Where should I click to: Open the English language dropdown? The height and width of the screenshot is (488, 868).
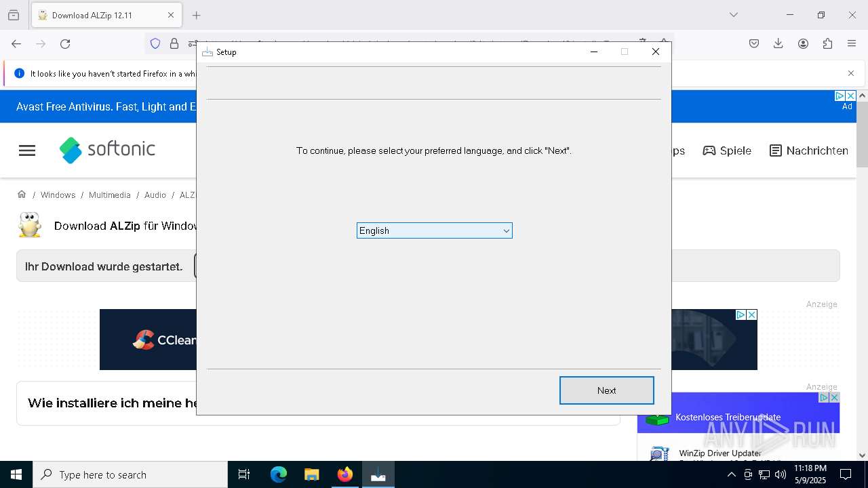tap(435, 230)
